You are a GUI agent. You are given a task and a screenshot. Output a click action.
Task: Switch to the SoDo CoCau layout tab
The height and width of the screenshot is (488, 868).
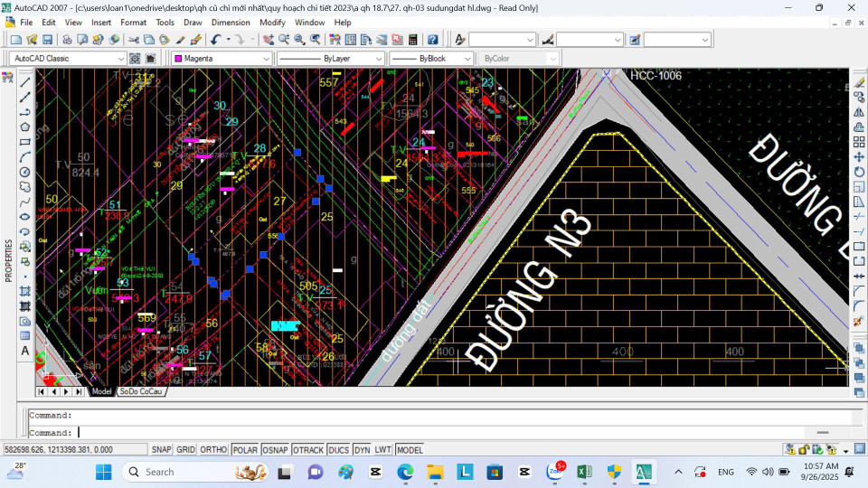[143, 392]
